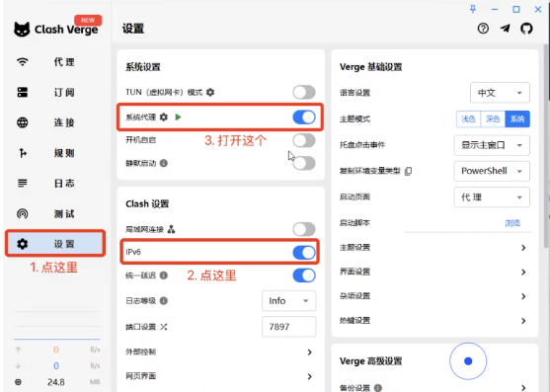Click the gear icon beside 设置 in sidebar
The width and height of the screenshot is (550, 392).
pyautogui.click(x=23, y=244)
